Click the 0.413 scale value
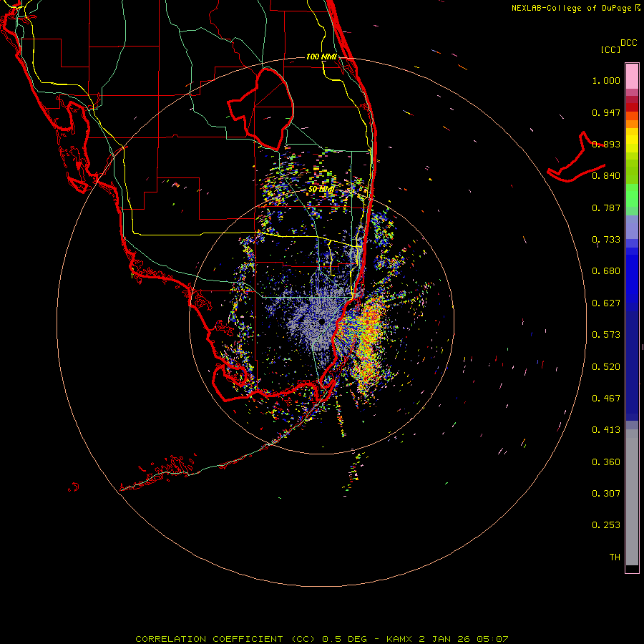This screenshot has height=644, width=644. (606, 430)
